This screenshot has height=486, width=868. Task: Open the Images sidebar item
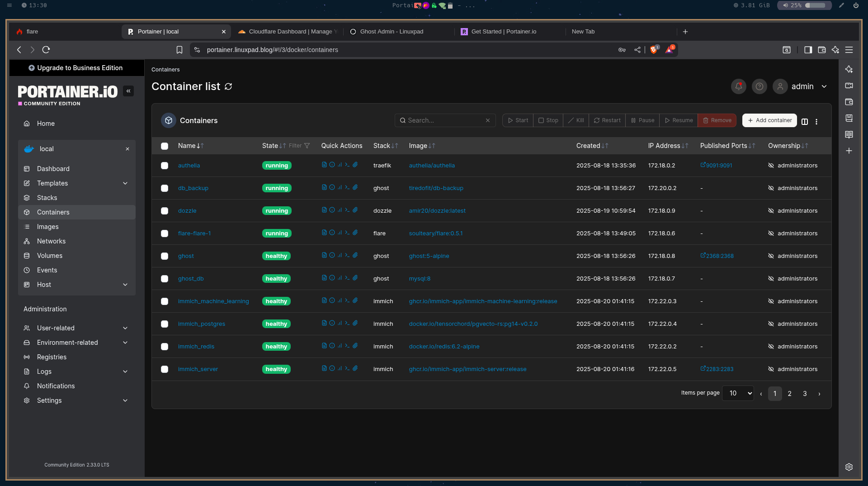point(77,227)
